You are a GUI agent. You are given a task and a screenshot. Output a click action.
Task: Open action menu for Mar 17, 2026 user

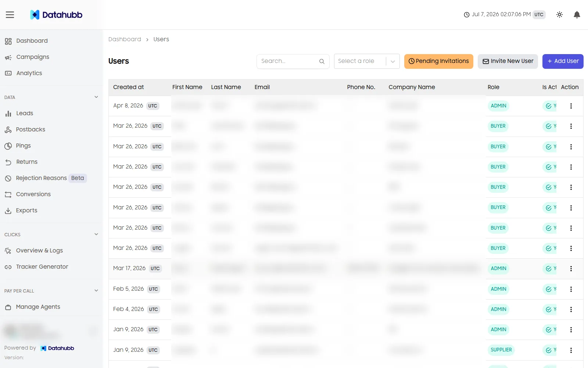coord(571,269)
